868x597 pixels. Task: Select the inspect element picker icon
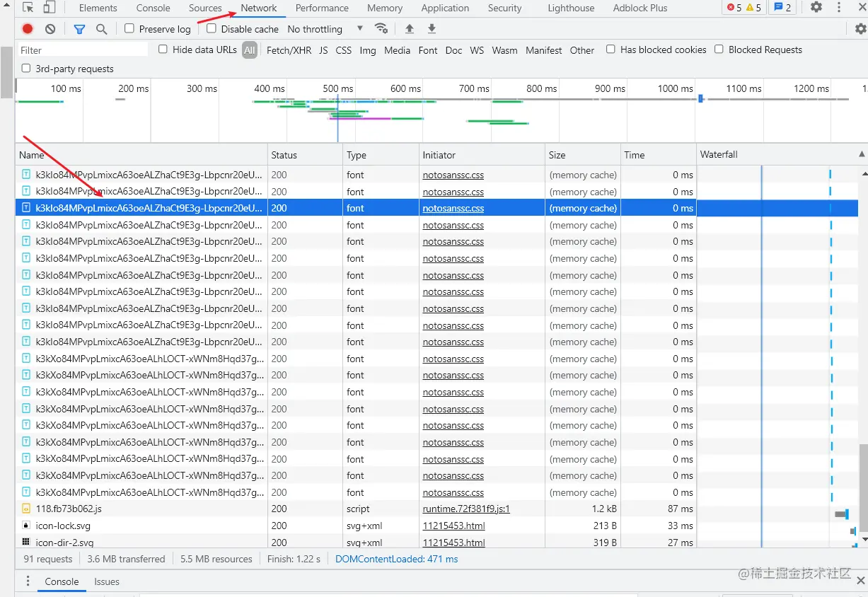click(28, 8)
